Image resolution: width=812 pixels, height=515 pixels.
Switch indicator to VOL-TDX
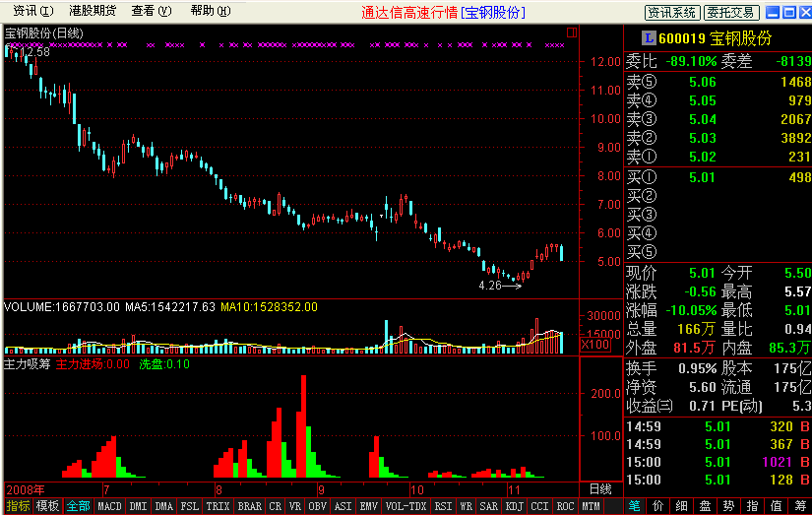[406, 506]
